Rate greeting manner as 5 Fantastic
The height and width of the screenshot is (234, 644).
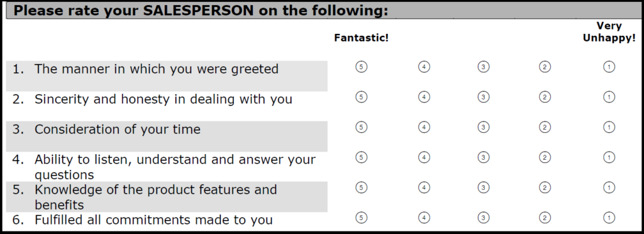[361, 67]
